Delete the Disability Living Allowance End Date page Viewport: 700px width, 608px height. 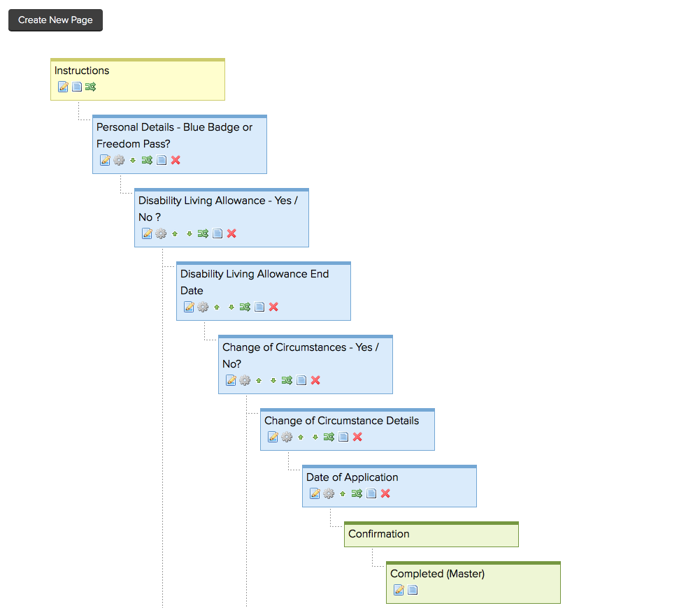[x=273, y=307]
